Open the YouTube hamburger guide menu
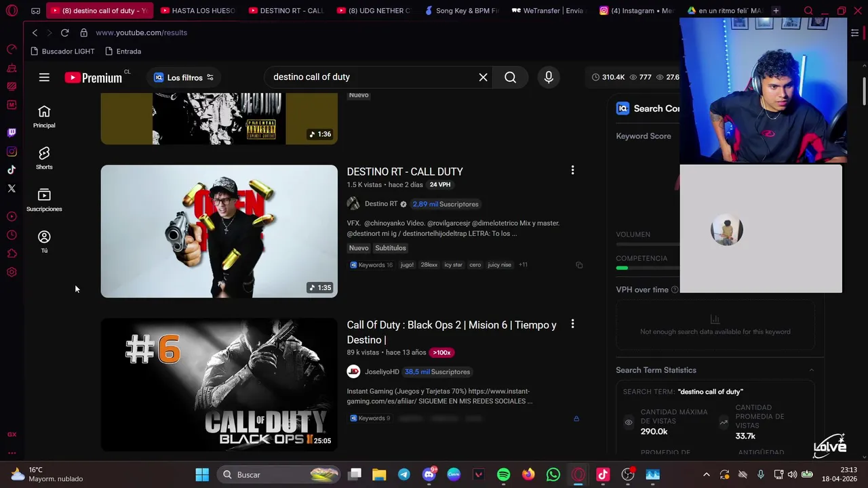Image resolution: width=868 pixels, height=488 pixels. click(44, 77)
